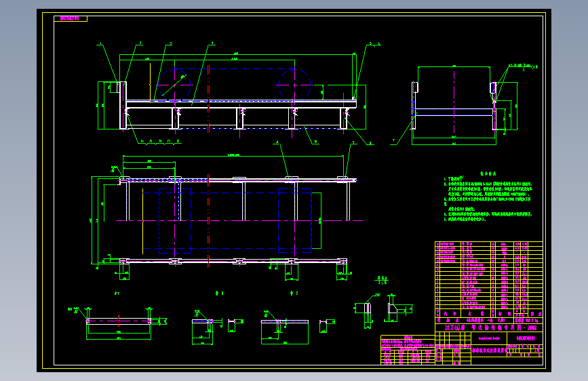Select the left blue dashed drum circle in front view
Image resolution: width=588 pixels, height=381 pixels.
click(174, 85)
